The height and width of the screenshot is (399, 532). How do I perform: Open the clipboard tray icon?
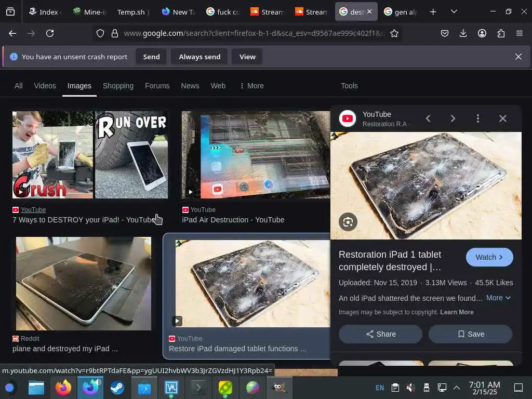395,388
